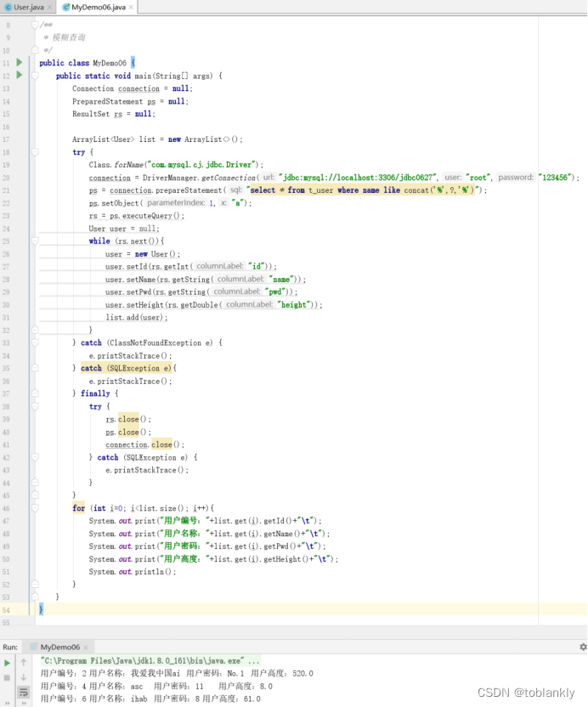Click connection.close() on line 41
The width and height of the screenshot is (588, 707).
144,444
